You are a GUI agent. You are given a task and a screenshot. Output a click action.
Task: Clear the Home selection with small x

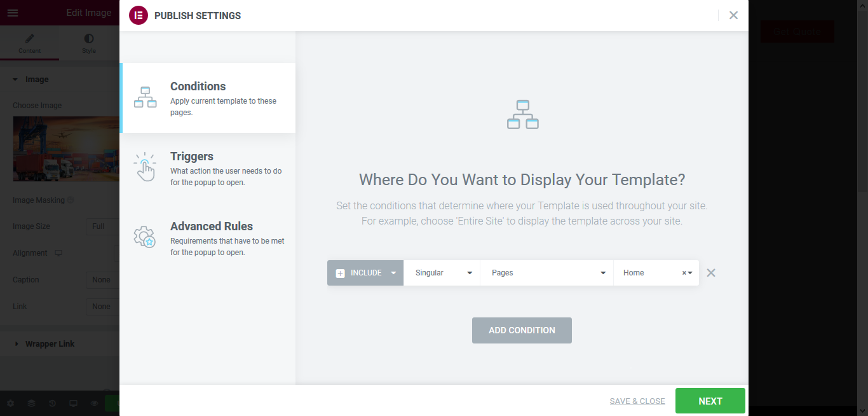[x=684, y=273]
